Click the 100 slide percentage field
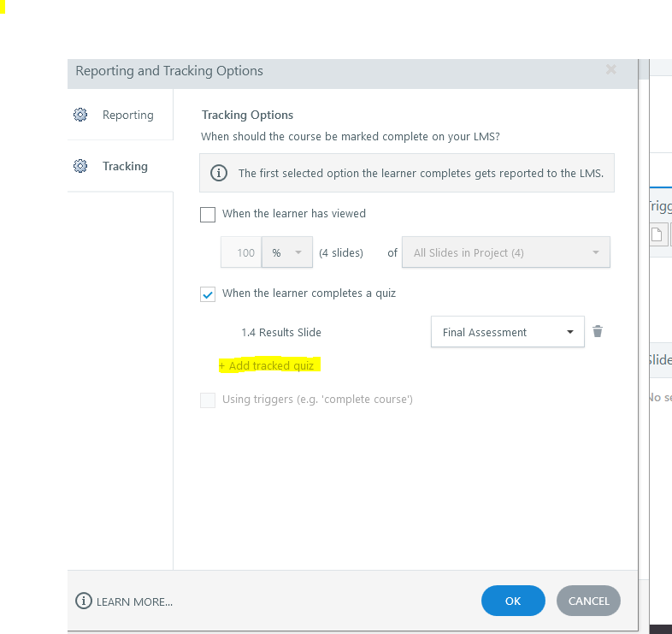 241,252
